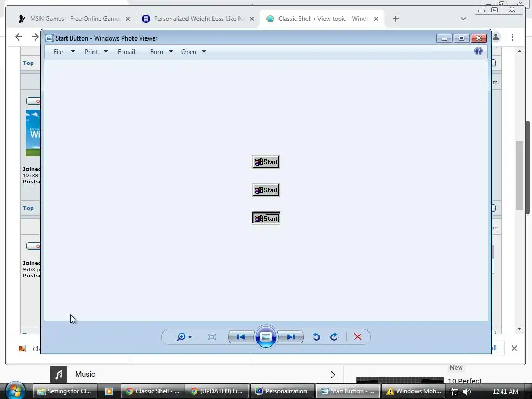
Task: Click the downloaded file icon in Chrome
Action: pos(22,349)
